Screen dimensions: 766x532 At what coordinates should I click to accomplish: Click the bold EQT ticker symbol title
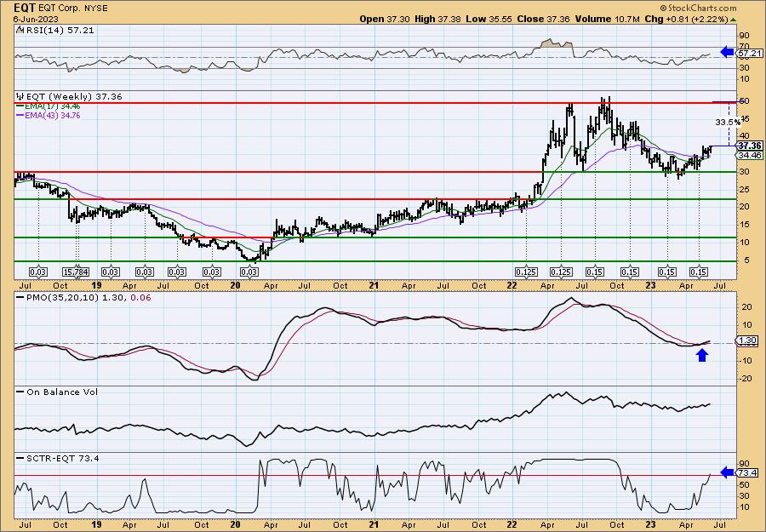[x=25, y=8]
